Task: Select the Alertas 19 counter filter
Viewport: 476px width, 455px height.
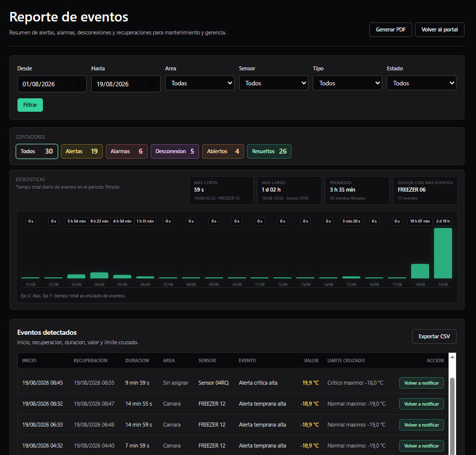Action: click(x=82, y=151)
